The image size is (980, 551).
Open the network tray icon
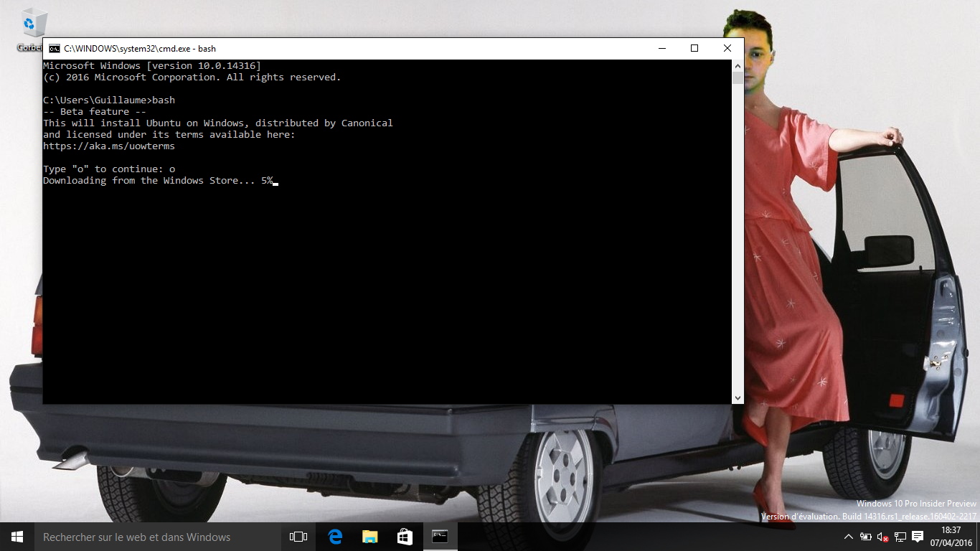click(900, 537)
